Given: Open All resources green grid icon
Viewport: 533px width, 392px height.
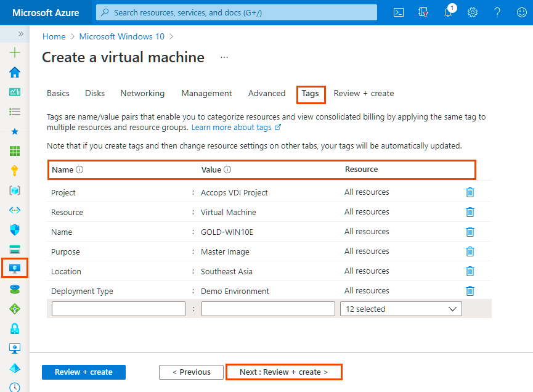Looking at the screenshot, I should [x=15, y=151].
